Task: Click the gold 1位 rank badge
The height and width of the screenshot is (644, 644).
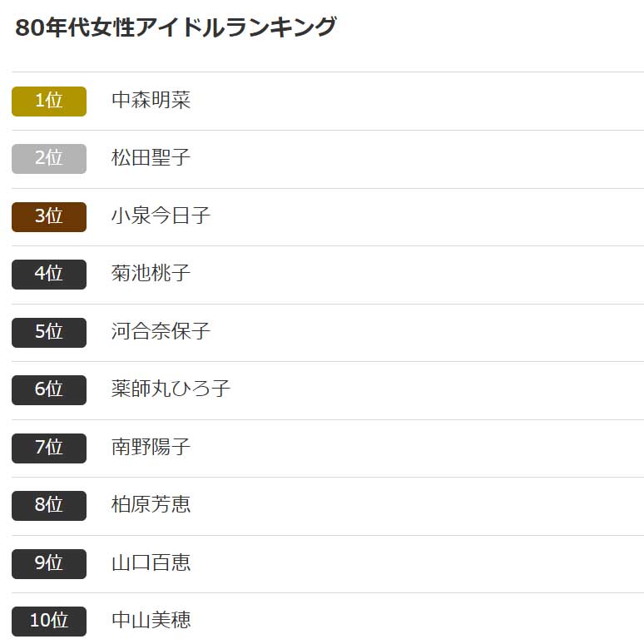Action: click(x=49, y=101)
